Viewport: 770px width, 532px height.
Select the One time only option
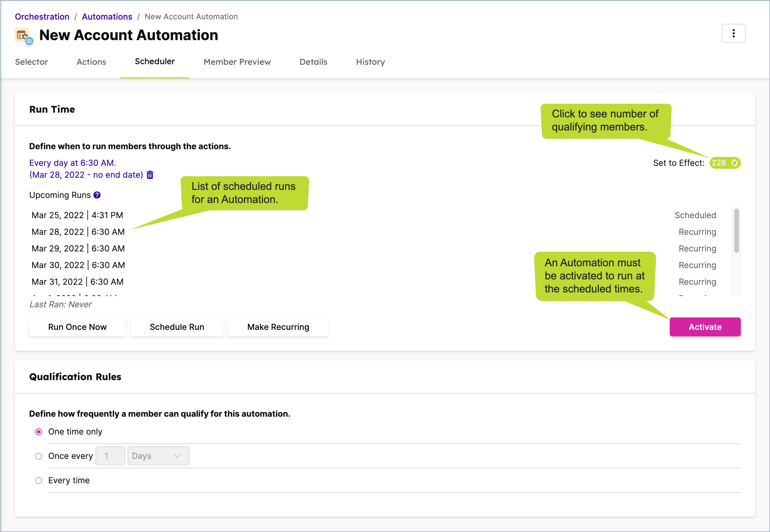point(39,432)
